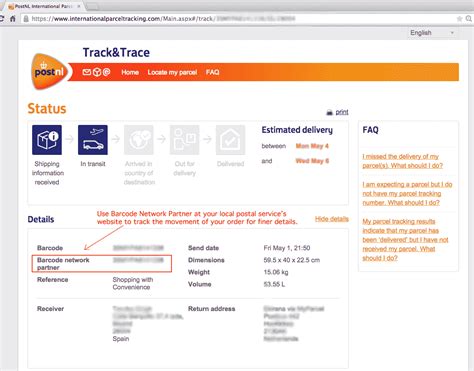This screenshot has width=474, height=371.
Task: Click the browser home icon
Action: tap(13, 19)
